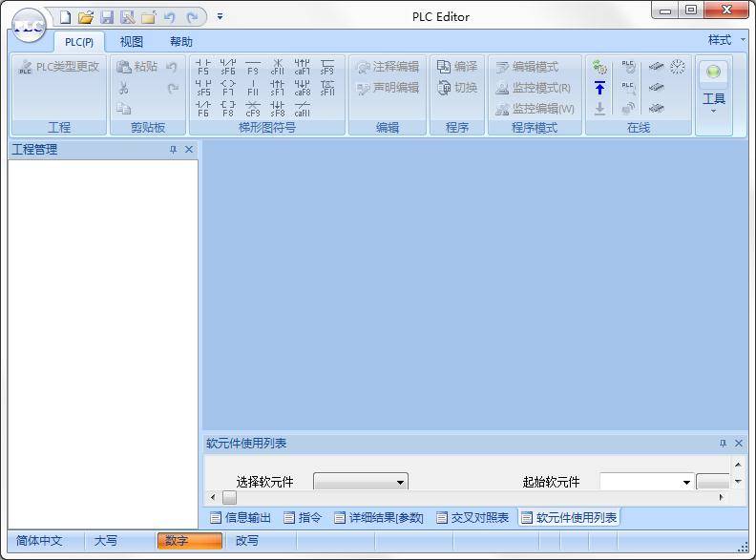Image resolution: width=756 pixels, height=560 pixels.
Task: Click the 切换 switch button
Action: tap(457, 88)
